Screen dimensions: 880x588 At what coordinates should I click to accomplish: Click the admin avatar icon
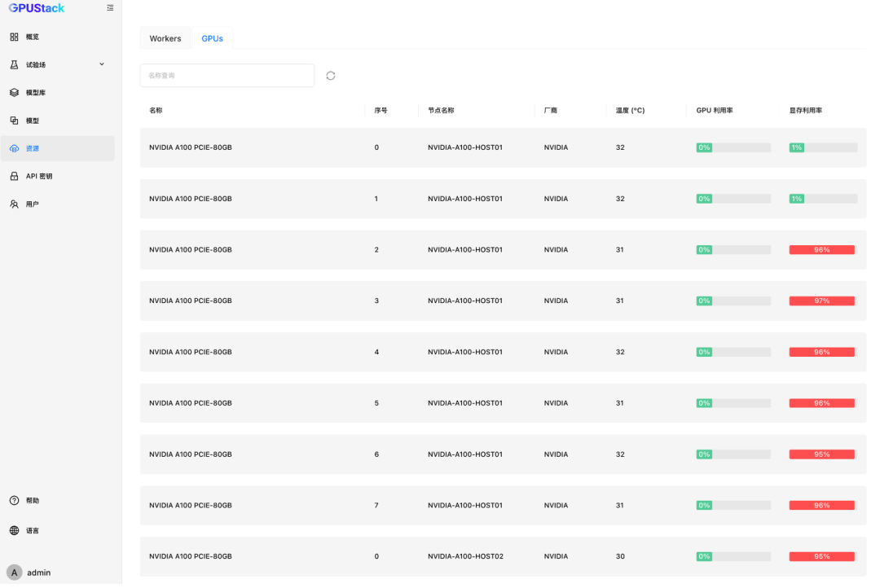click(14, 573)
